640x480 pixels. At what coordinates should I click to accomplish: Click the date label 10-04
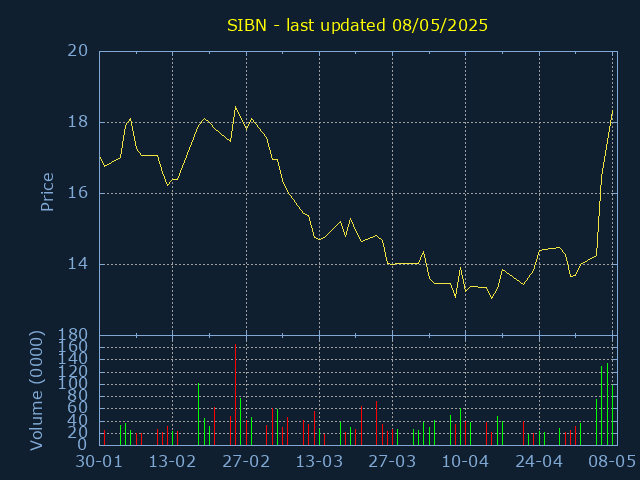465,462
